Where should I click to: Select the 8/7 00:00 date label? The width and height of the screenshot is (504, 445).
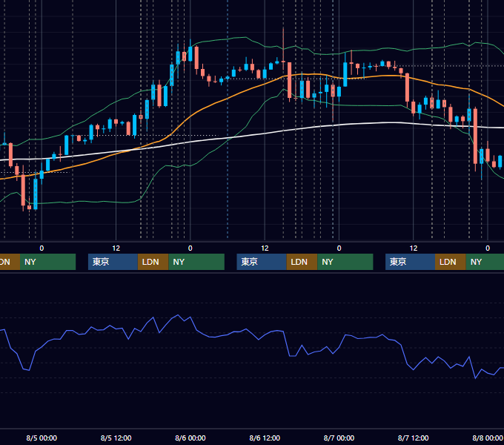tap(339, 438)
